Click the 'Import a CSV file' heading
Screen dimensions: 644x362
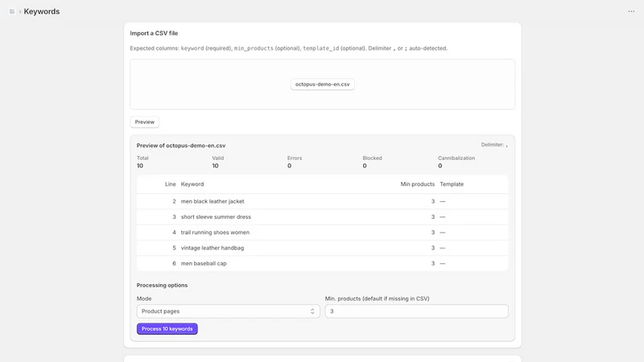154,33
